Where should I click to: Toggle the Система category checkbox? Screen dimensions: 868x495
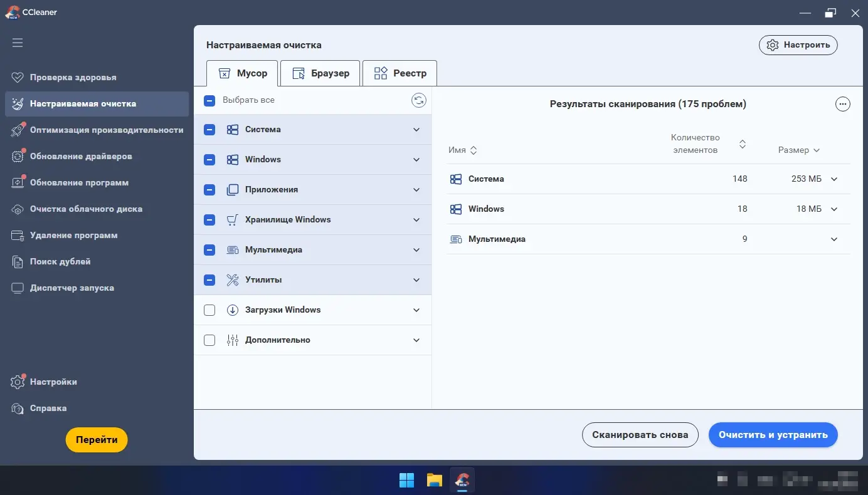coord(209,130)
